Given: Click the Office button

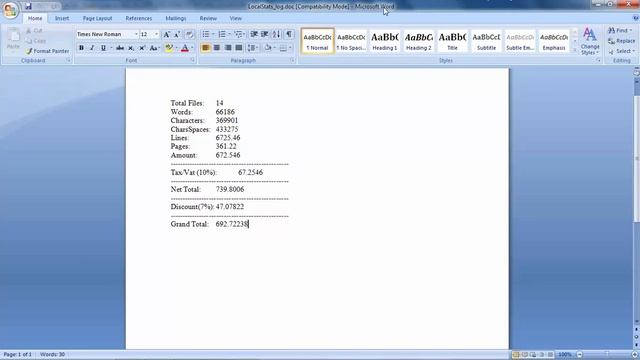Looking at the screenshot, I should [10, 9].
